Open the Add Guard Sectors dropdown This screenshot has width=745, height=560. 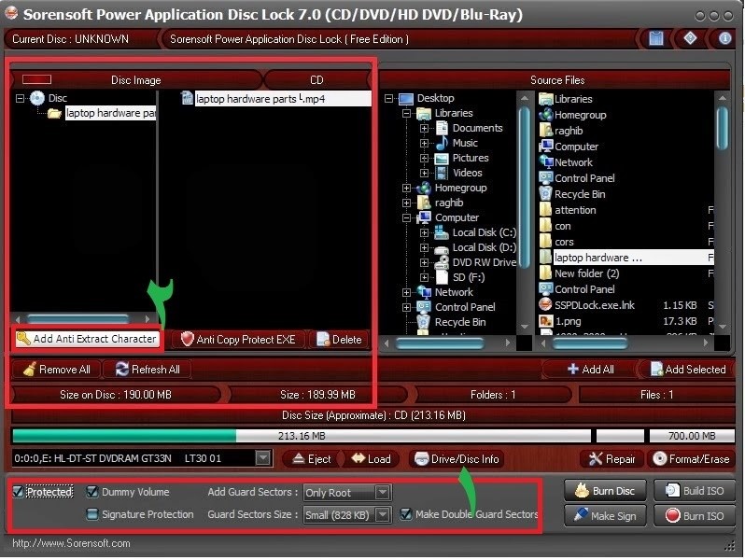point(382,492)
